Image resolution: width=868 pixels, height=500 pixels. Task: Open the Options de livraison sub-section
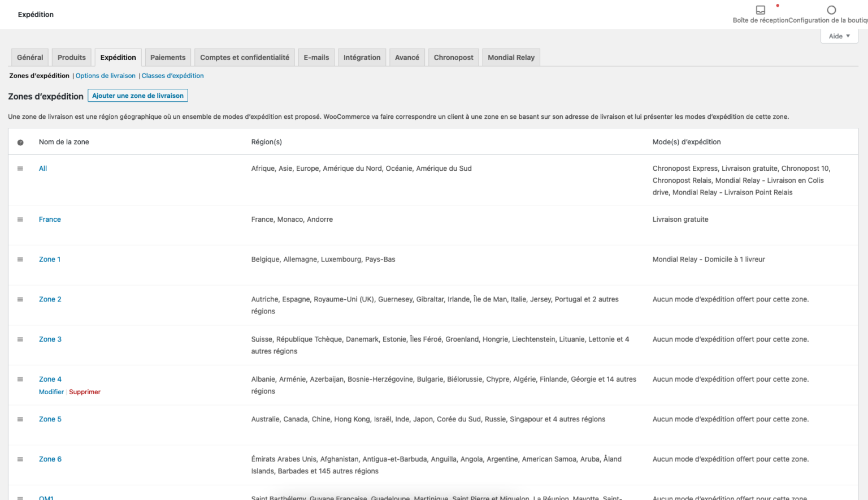[x=106, y=76]
